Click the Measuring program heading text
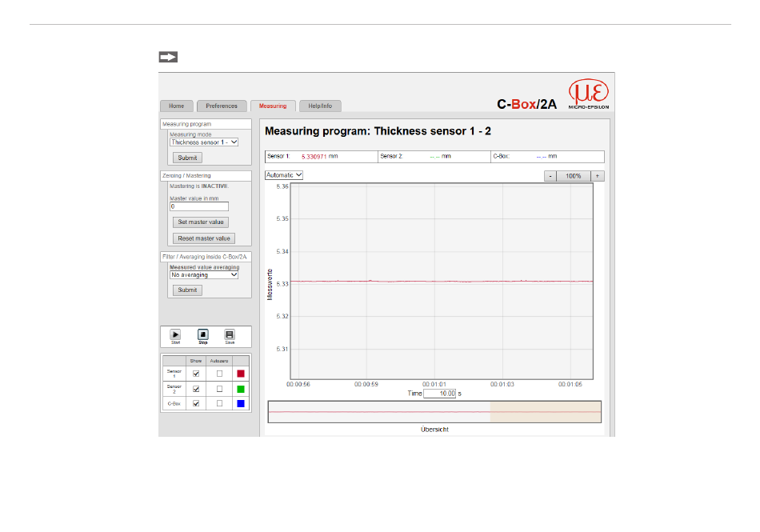 [x=378, y=131]
